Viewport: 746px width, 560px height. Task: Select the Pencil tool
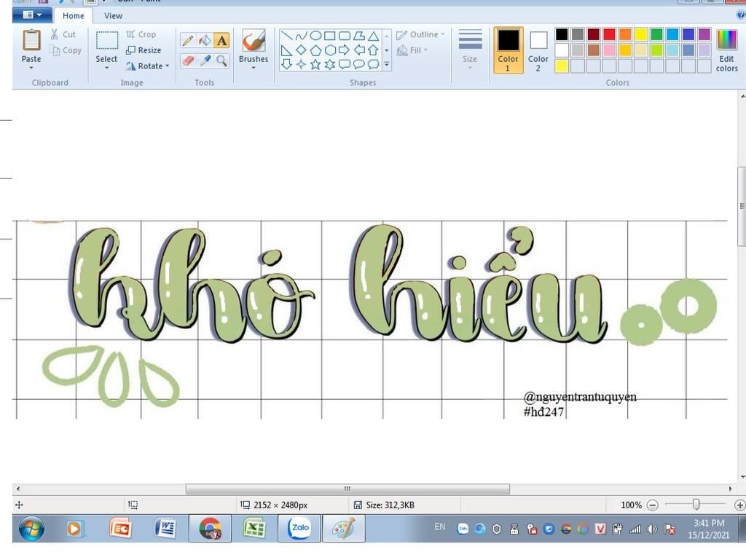pos(188,41)
